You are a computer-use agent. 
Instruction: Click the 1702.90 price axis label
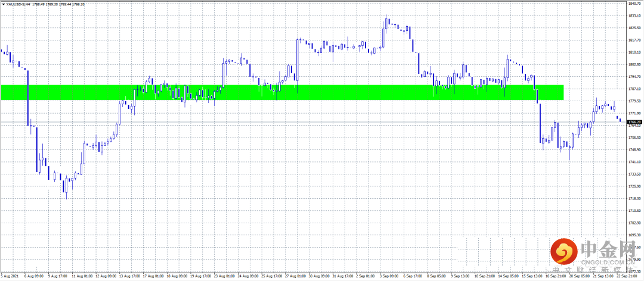click(635, 223)
